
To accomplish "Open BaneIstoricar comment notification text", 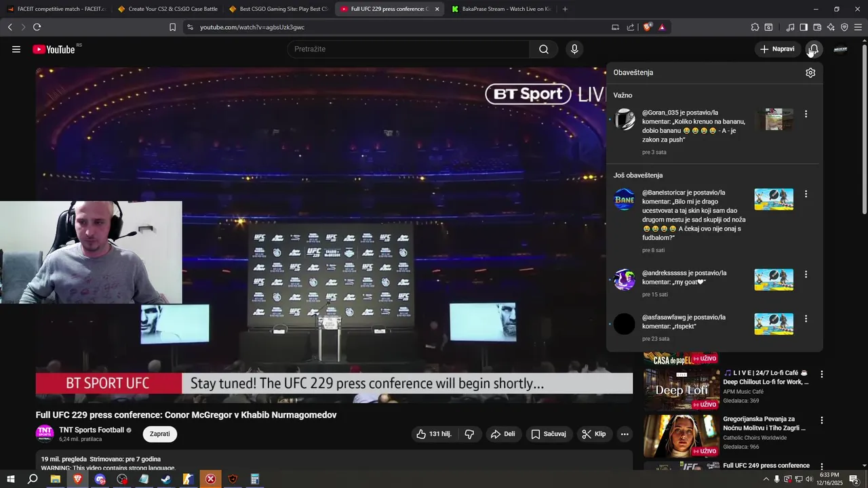I will click(694, 215).
